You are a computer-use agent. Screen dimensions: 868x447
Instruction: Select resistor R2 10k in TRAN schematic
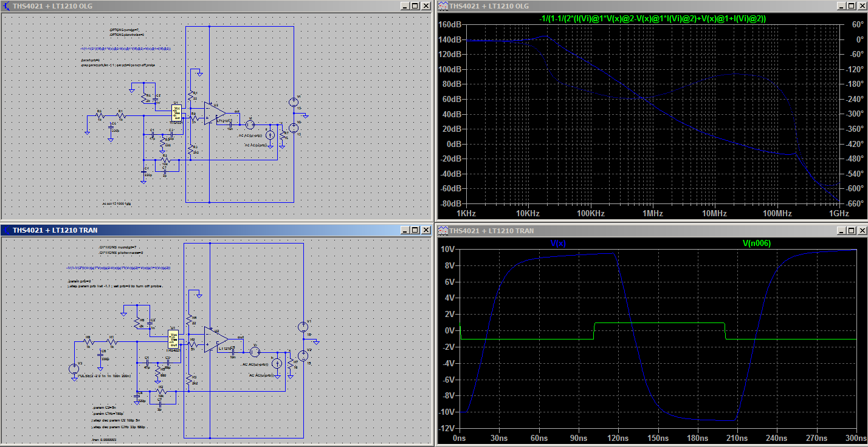pyautogui.click(x=160, y=391)
